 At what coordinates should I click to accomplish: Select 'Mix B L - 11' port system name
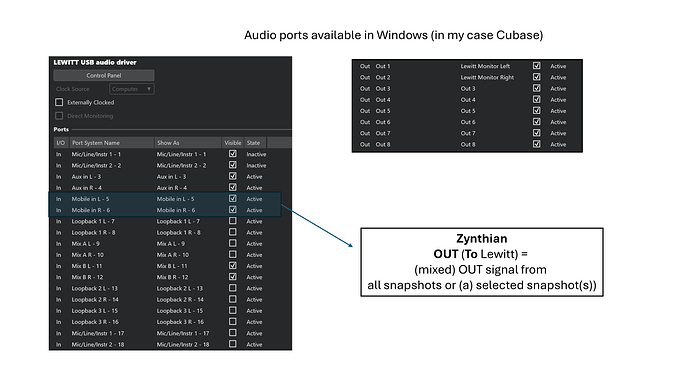(x=87, y=266)
